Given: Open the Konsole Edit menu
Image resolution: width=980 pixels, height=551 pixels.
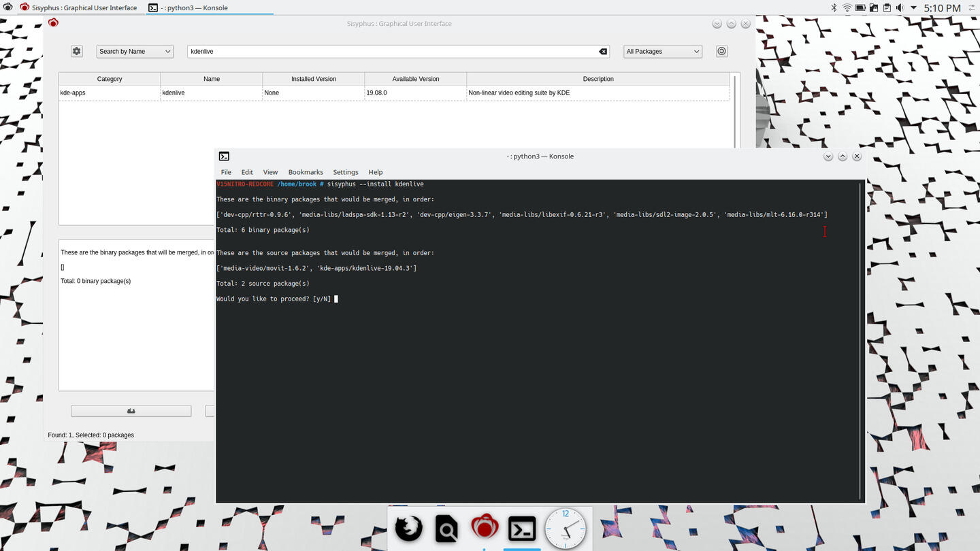Looking at the screenshot, I should (247, 172).
